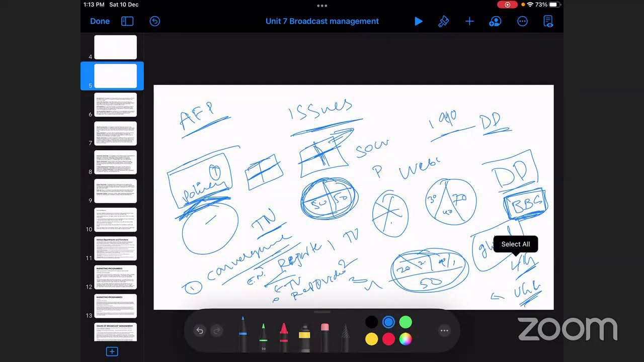Undo last stroke in drawing toolbar
Viewport: 644px width, 362px height.
[x=200, y=330]
